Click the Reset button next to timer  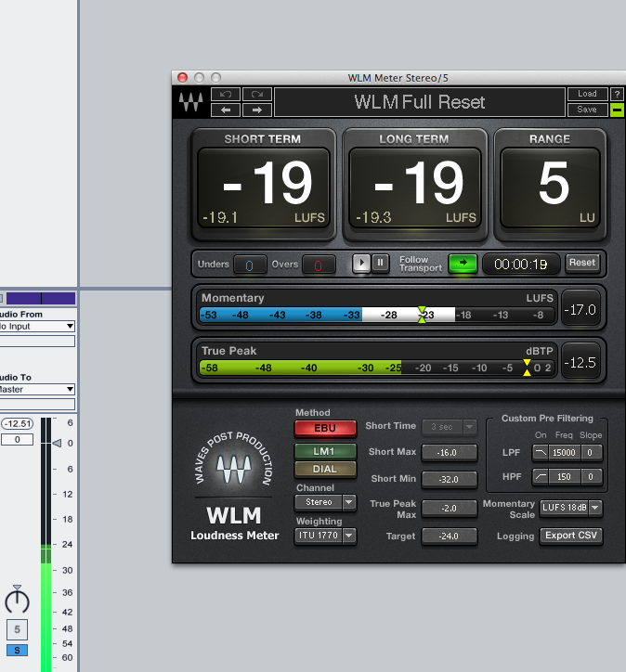coord(581,263)
